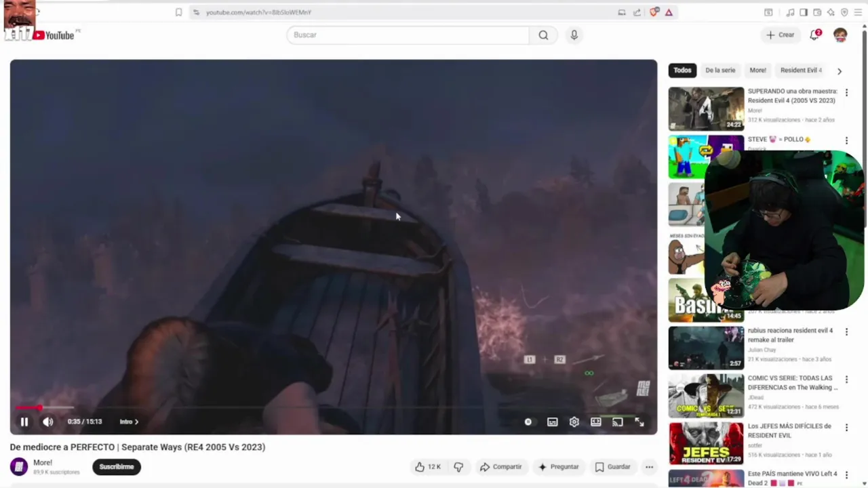
Task: Click the browser bookmark icon
Action: tap(178, 12)
